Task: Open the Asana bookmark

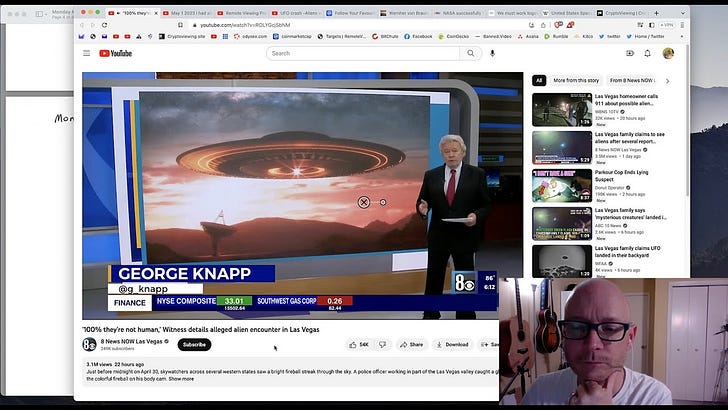Action: pos(528,36)
